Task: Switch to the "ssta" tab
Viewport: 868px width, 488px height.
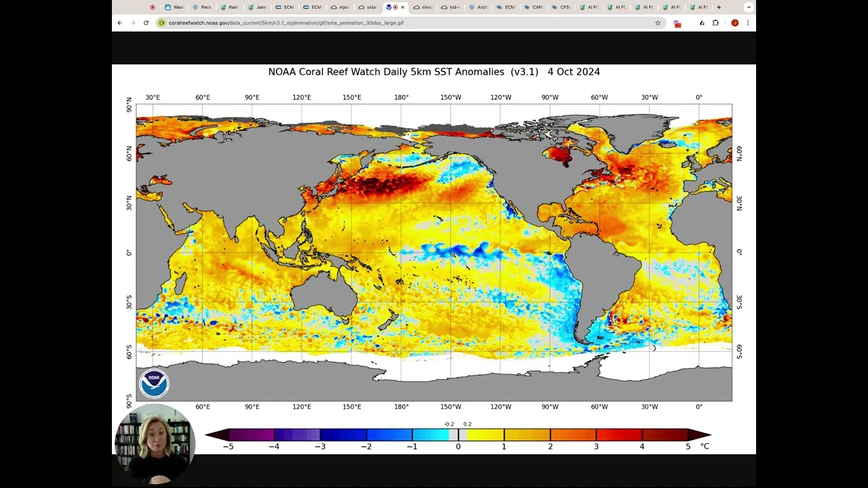Action: pyautogui.click(x=368, y=7)
